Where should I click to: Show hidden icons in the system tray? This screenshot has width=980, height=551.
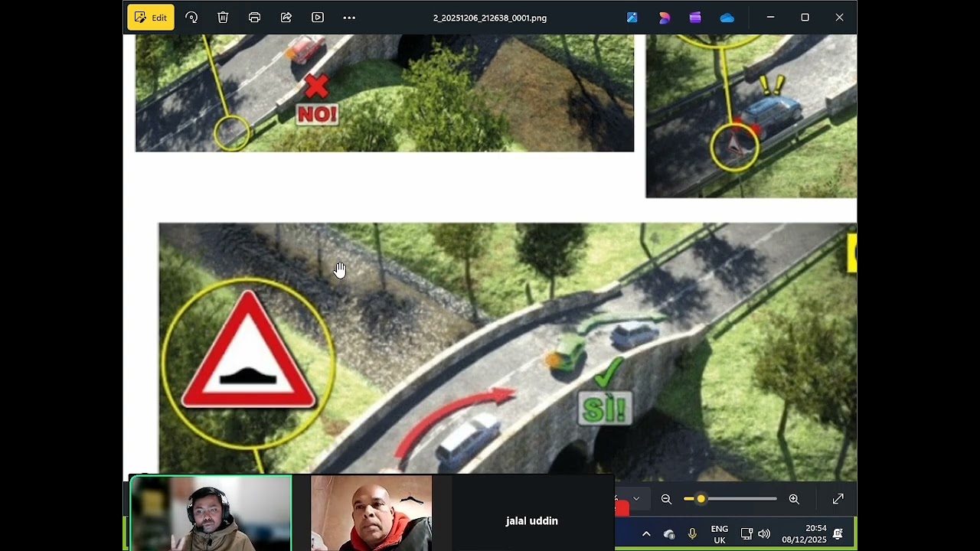[646, 534]
